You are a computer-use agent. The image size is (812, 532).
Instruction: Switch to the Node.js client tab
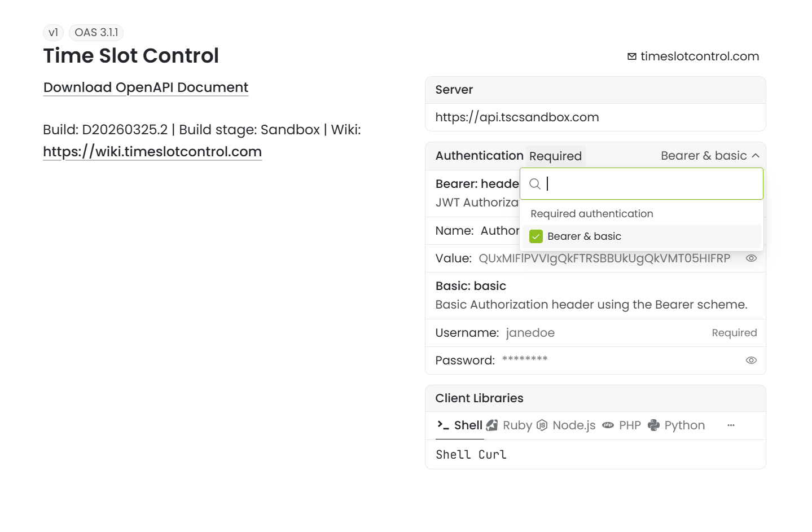(x=573, y=425)
